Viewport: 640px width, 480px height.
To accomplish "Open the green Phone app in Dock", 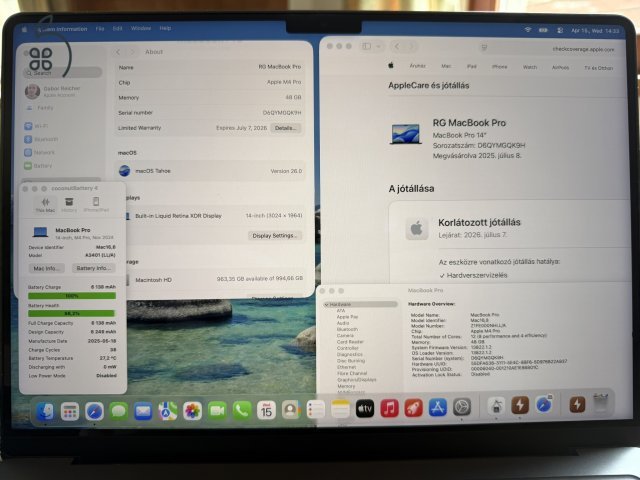I will tap(242, 411).
